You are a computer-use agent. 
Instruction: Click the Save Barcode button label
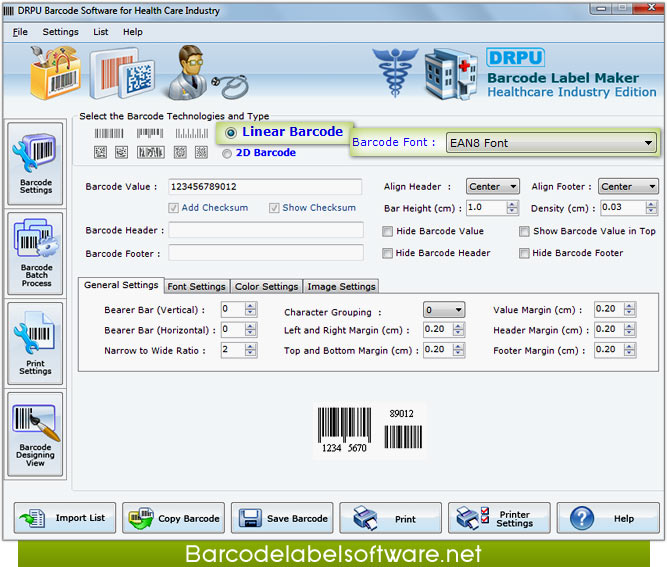(297, 519)
